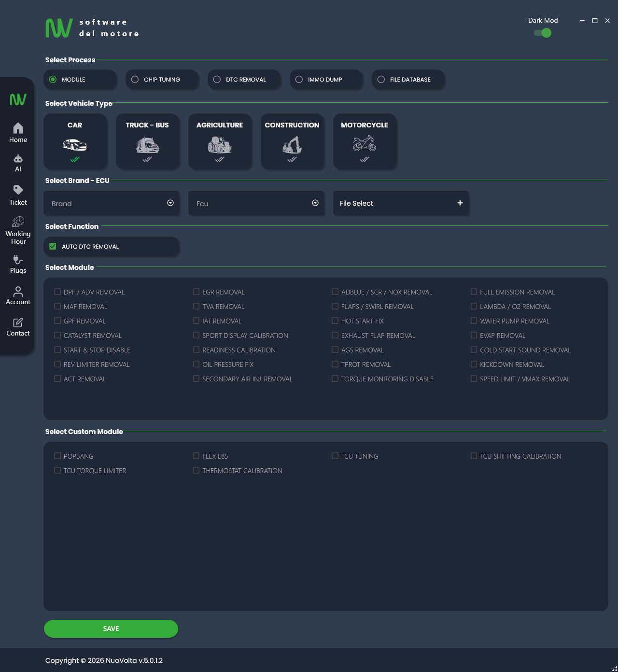
Task: Enable the EGR REMOVAL module
Action: coord(196,292)
